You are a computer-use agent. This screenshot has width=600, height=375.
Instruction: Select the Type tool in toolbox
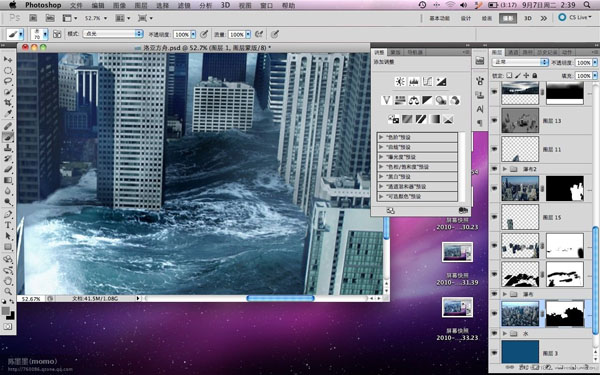click(x=8, y=225)
